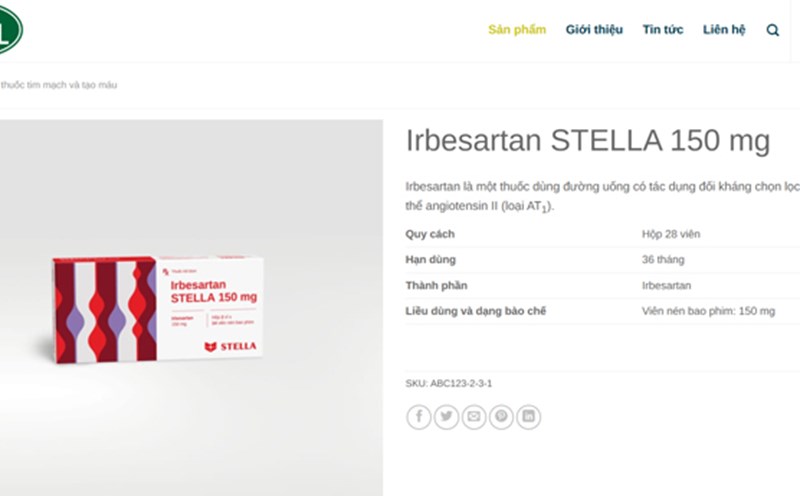Image resolution: width=800 pixels, height=496 pixels.
Task: Select the Hạn dùng 36 tháng value
Action: coord(662,260)
